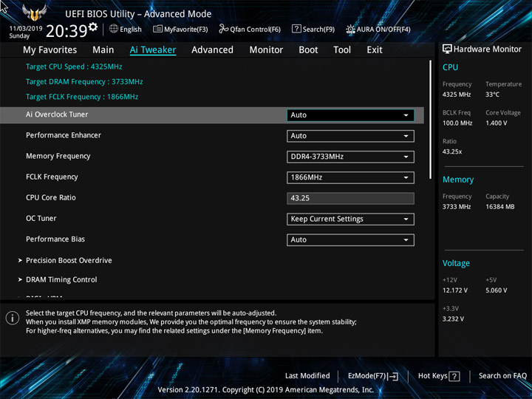The height and width of the screenshot is (399, 532).
Task: Click the info icon beside the help text
Action: pos(13,318)
